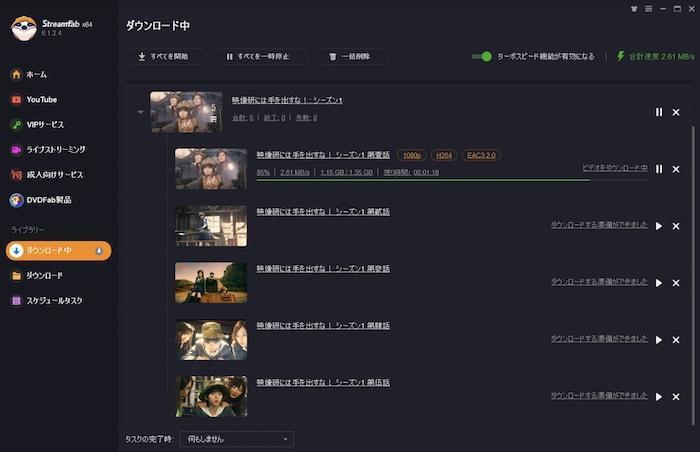
Task: Click 第貳話 ready-to-download status text
Action: [x=599, y=225]
